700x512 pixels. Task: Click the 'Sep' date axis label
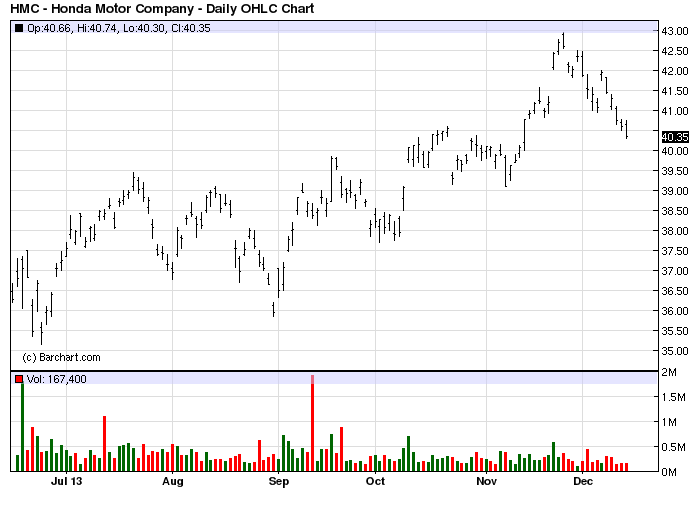[279, 482]
